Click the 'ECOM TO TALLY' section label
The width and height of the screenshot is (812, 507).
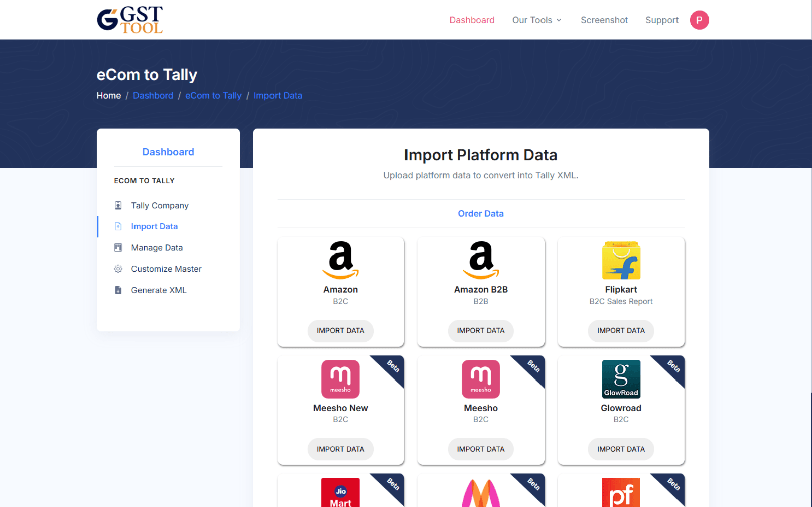pos(144,181)
